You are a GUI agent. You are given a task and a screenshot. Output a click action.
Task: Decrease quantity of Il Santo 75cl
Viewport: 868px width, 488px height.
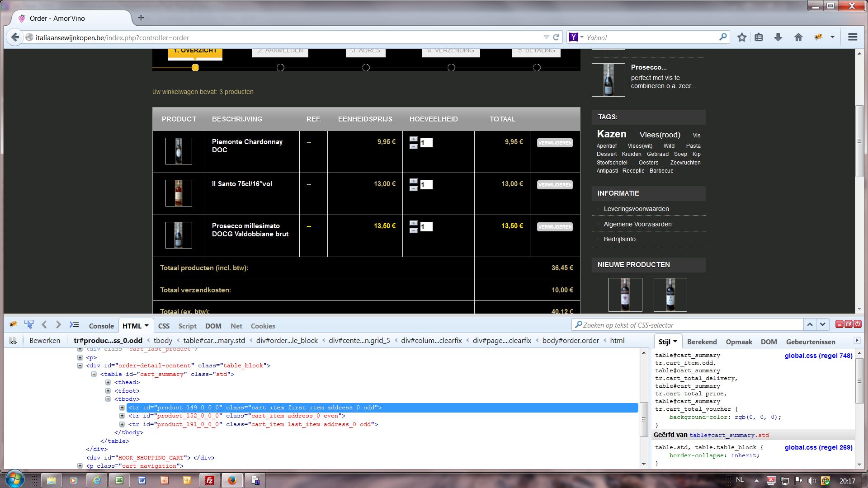tap(413, 188)
